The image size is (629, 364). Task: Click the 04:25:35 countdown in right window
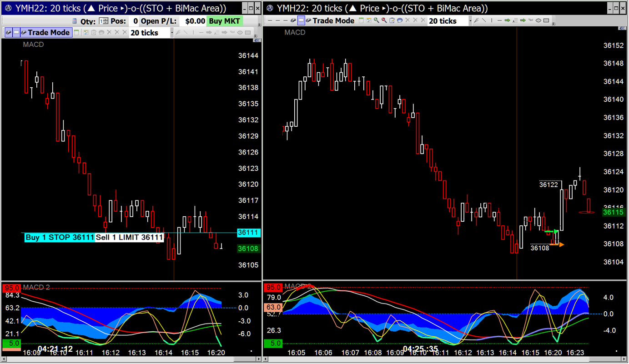point(421,349)
